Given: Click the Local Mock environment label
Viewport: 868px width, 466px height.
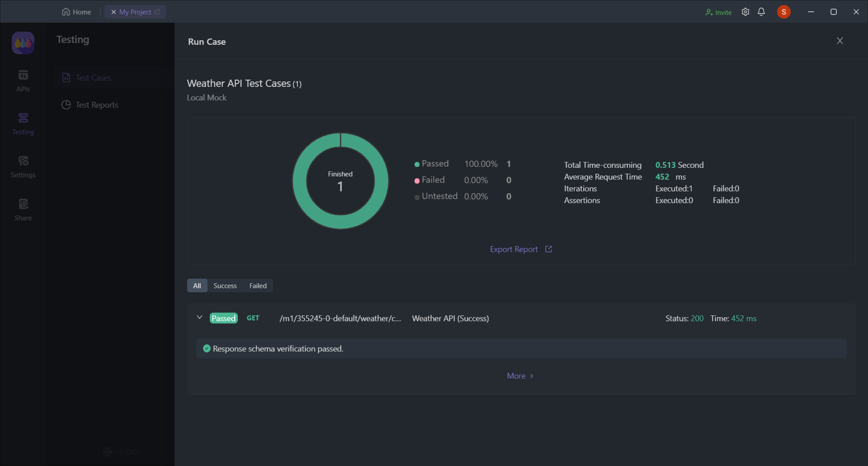Looking at the screenshot, I should (x=207, y=98).
